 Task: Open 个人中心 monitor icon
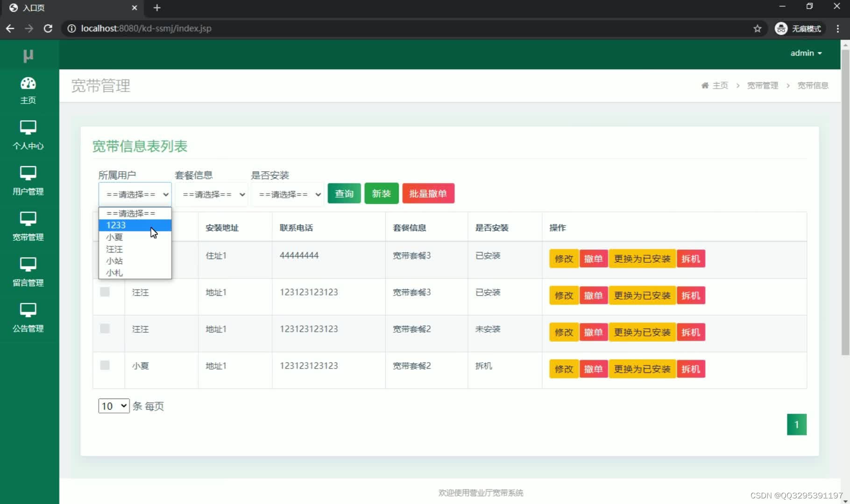pos(28,127)
